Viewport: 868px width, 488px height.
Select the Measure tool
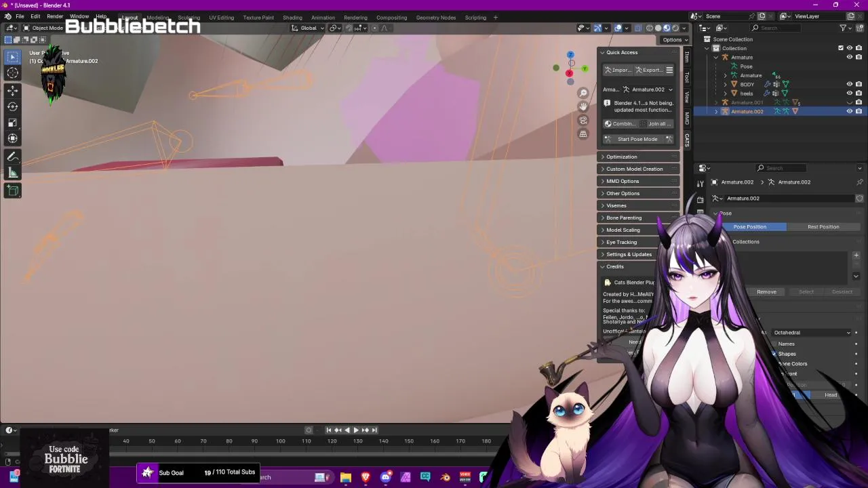pos(13,173)
